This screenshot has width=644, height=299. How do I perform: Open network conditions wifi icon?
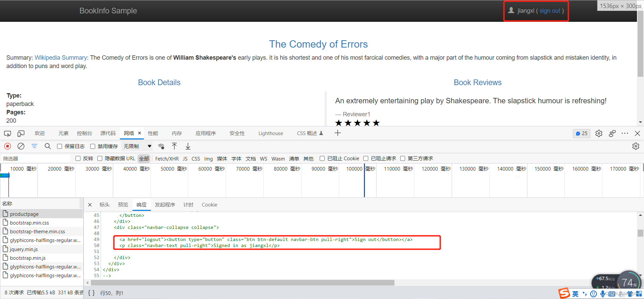tap(161, 146)
